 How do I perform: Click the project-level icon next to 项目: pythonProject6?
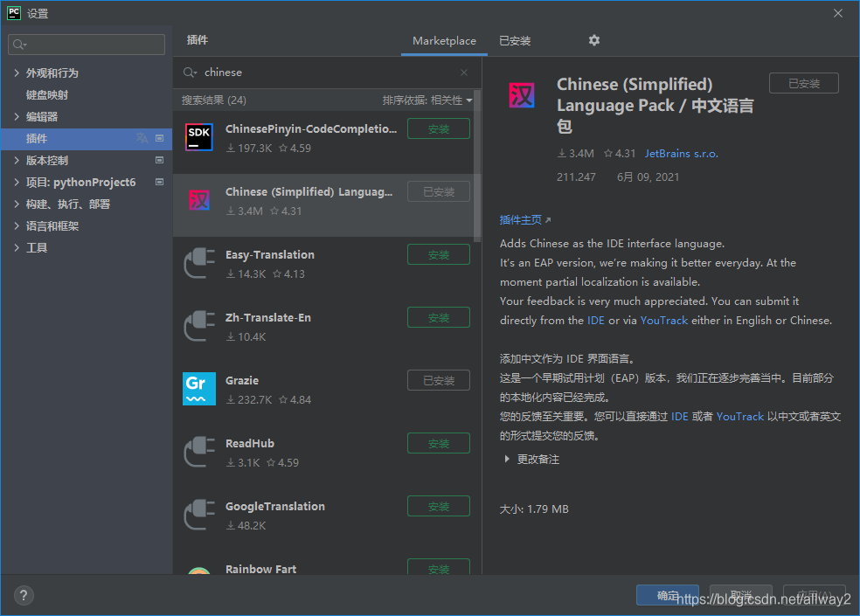pos(160,182)
